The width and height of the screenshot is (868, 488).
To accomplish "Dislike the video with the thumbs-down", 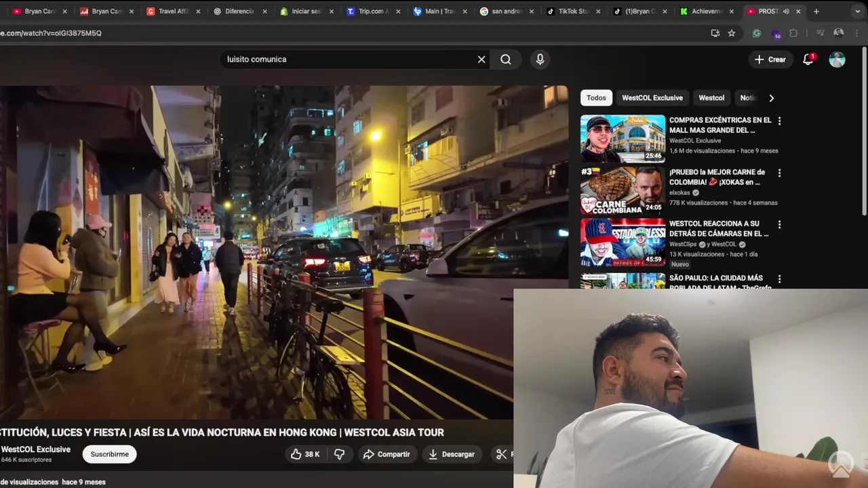I will coord(340,454).
